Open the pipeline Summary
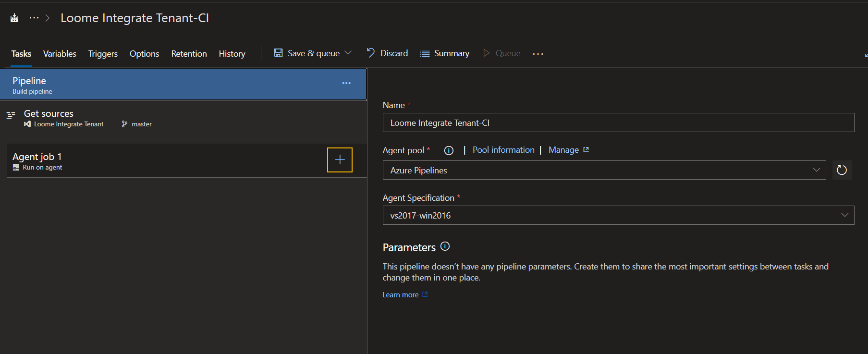The image size is (868, 354). point(445,53)
